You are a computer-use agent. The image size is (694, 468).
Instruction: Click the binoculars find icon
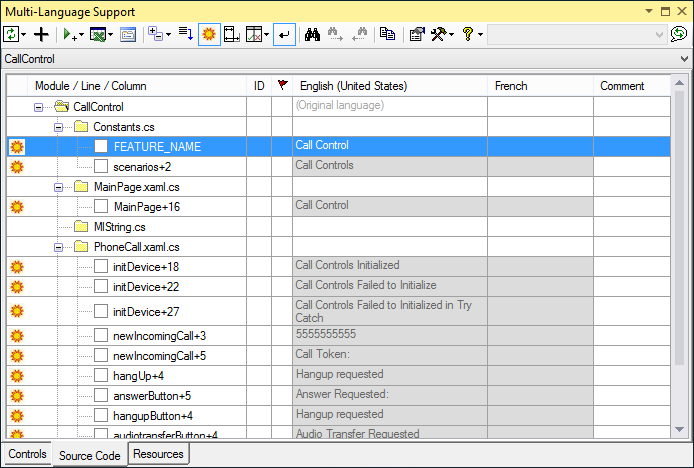[x=312, y=34]
